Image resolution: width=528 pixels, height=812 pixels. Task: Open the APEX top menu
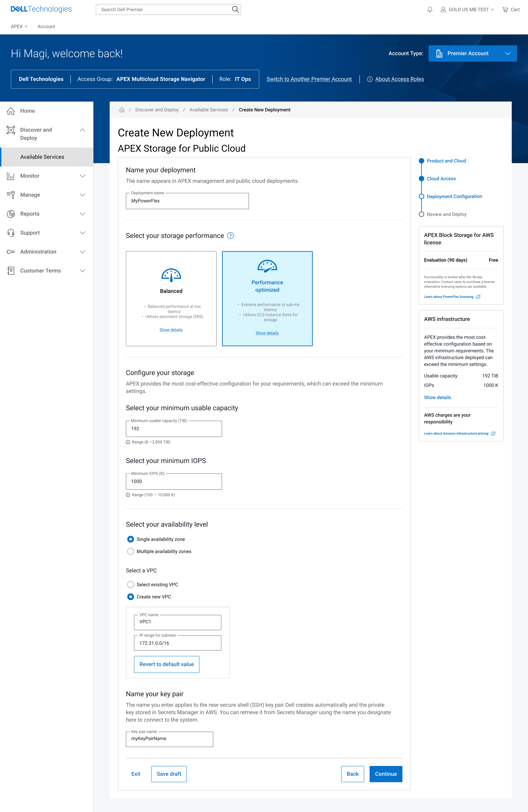point(19,27)
